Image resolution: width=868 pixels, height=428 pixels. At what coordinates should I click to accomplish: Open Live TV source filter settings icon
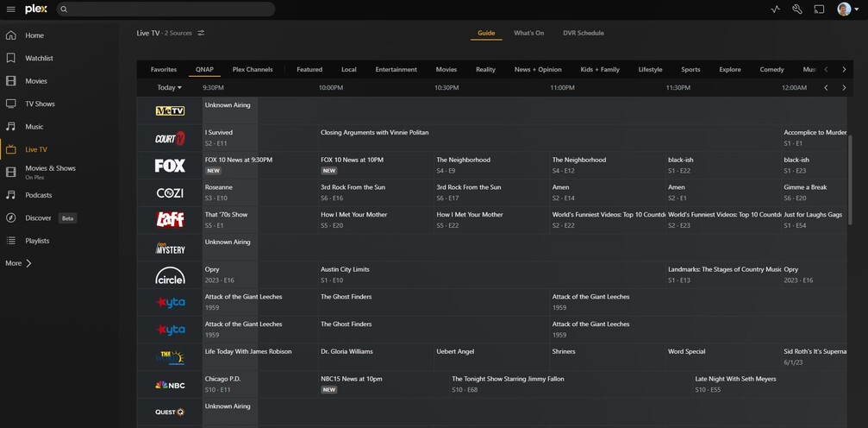click(201, 34)
